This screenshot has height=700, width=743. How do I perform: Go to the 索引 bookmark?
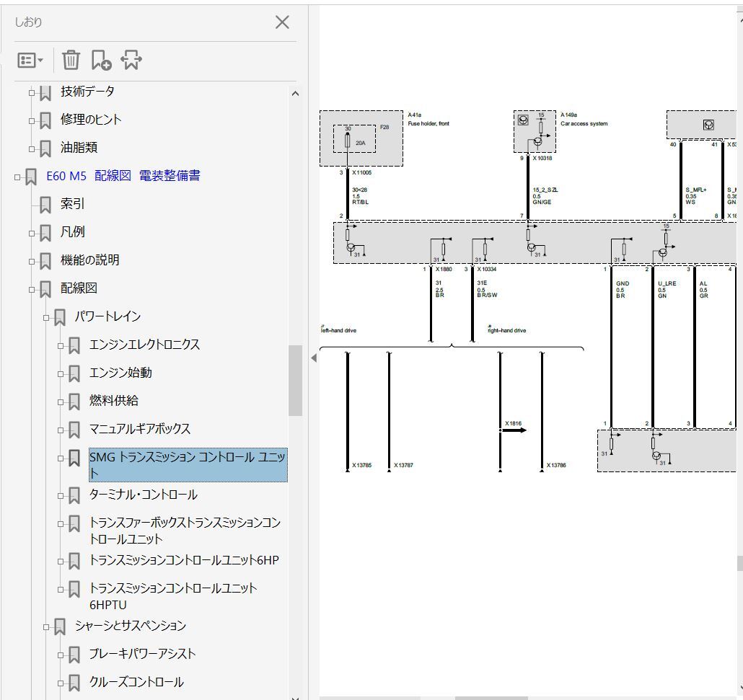pyautogui.click(x=73, y=204)
